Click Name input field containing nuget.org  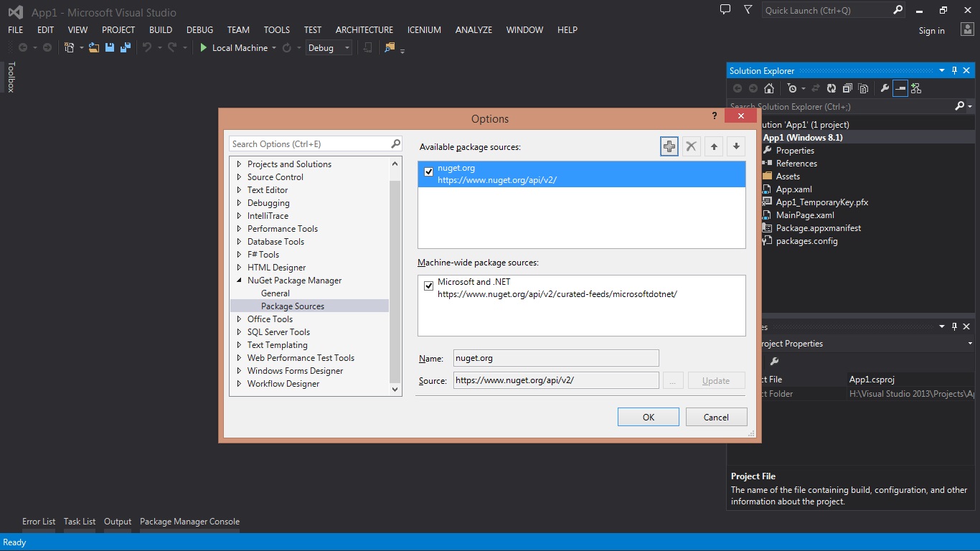[x=556, y=358]
